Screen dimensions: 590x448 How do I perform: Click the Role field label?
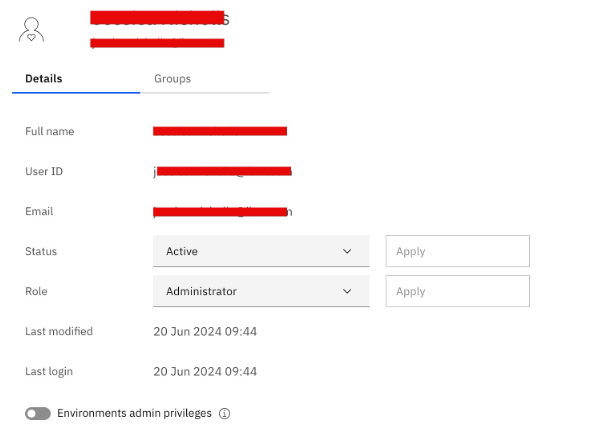36,292
